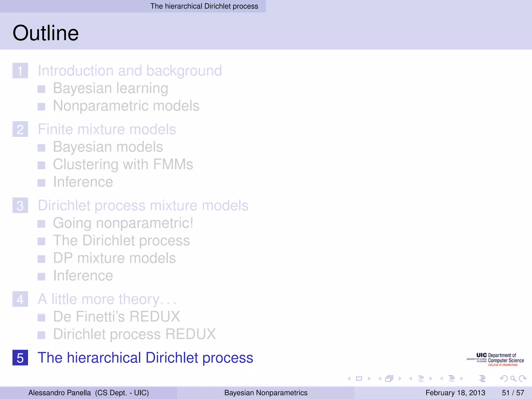Click the UIC Department of Computer Science logo
Screen dimensions: 532x399
point(495,360)
